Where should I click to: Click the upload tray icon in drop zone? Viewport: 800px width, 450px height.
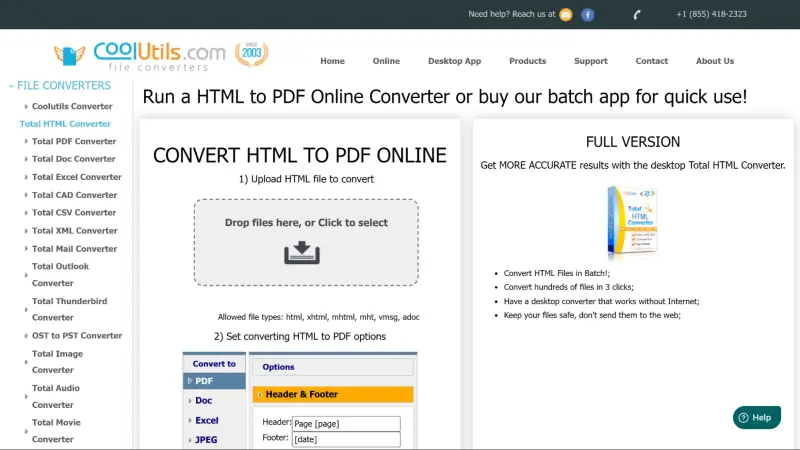click(x=302, y=253)
